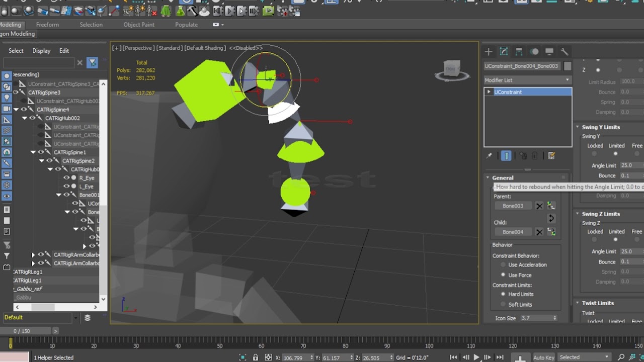Select UConstraint in the modifier stack
The image size is (644, 362).
pyautogui.click(x=528, y=92)
